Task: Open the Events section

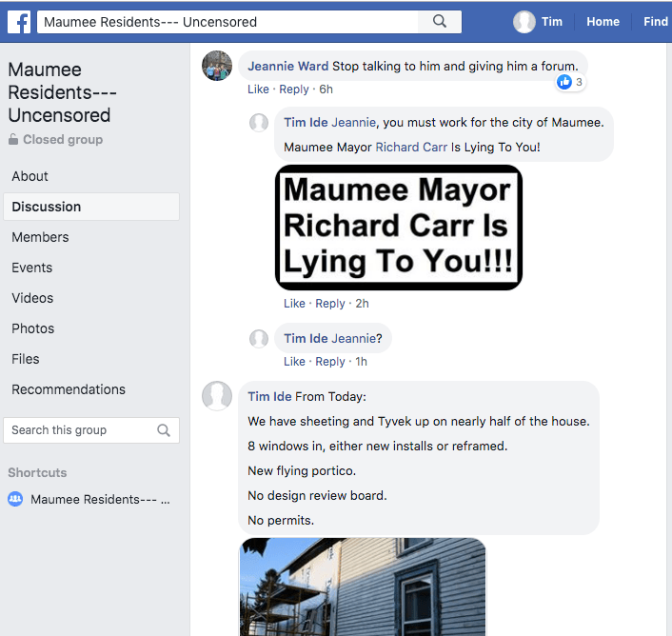Action: pyautogui.click(x=32, y=268)
